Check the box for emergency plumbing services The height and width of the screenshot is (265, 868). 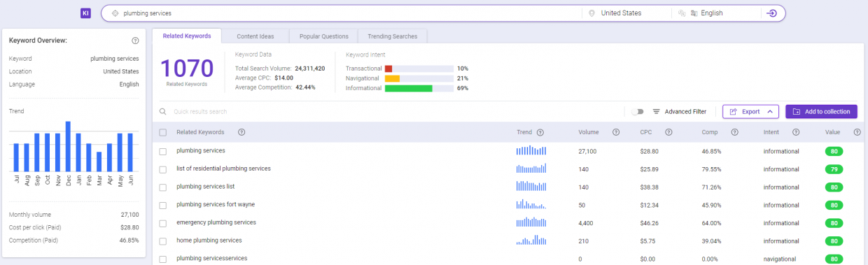(163, 223)
